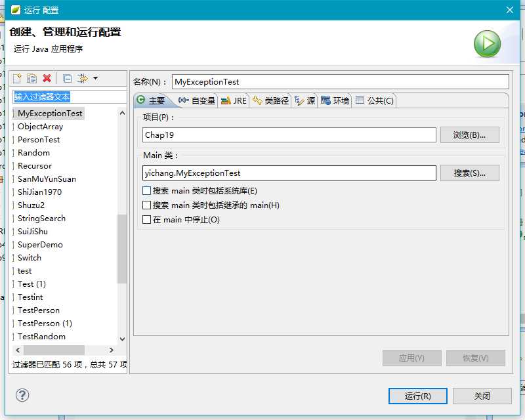The height and width of the screenshot is (420, 525).
Task: Select lowercase test configuration
Action: coord(24,270)
